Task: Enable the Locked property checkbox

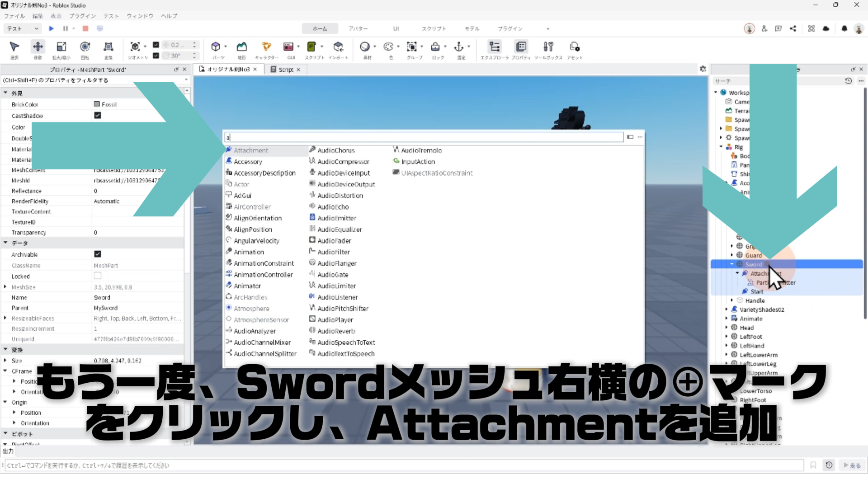Action: pos(97,276)
